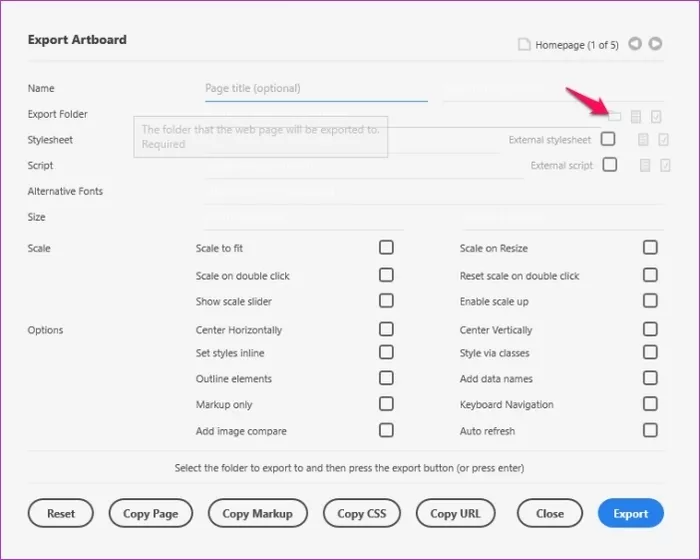700x560 pixels.
Task: Click the Reset button
Action: [61, 513]
